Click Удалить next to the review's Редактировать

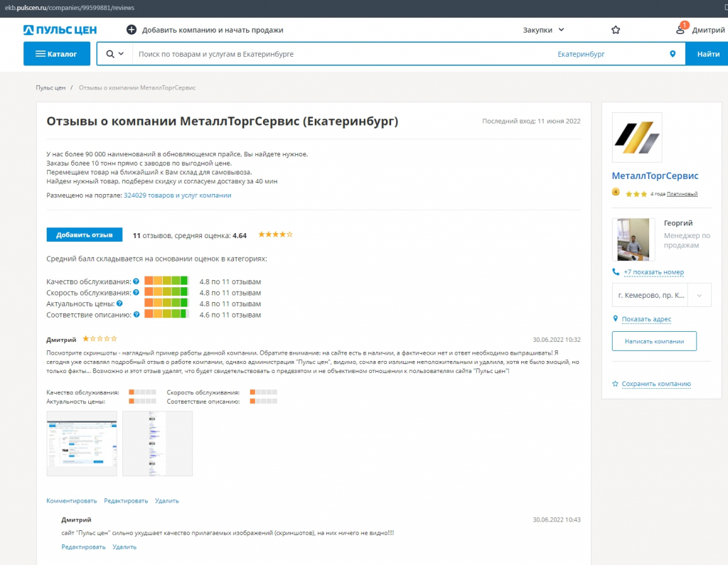(x=166, y=501)
